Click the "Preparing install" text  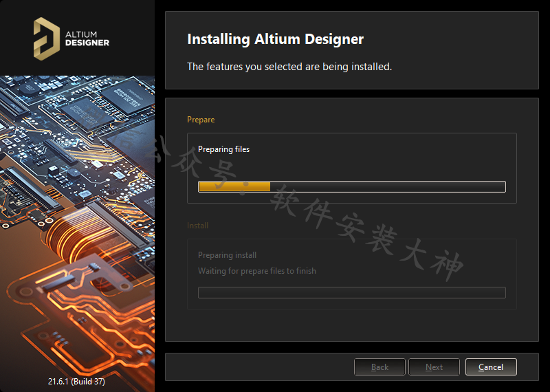tap(227, 255)
